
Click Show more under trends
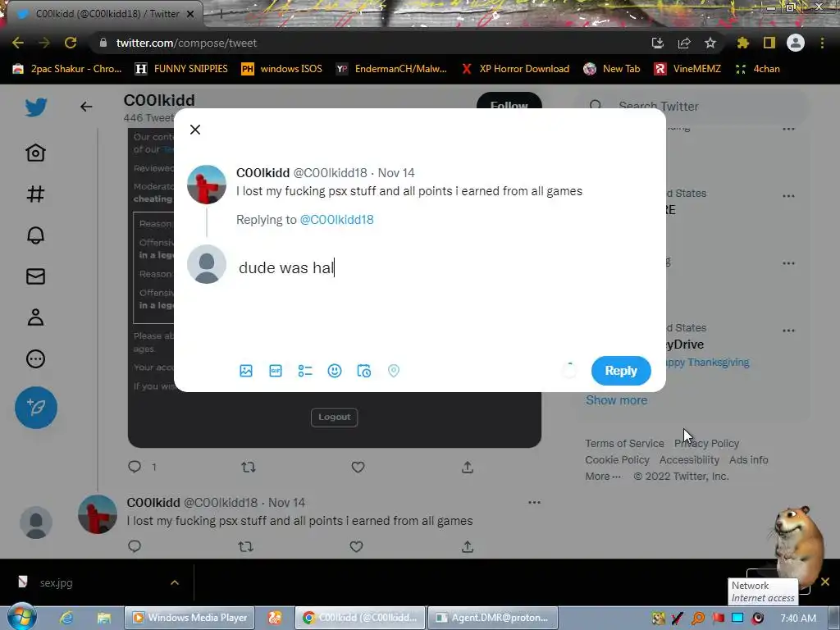pos(616,400)
